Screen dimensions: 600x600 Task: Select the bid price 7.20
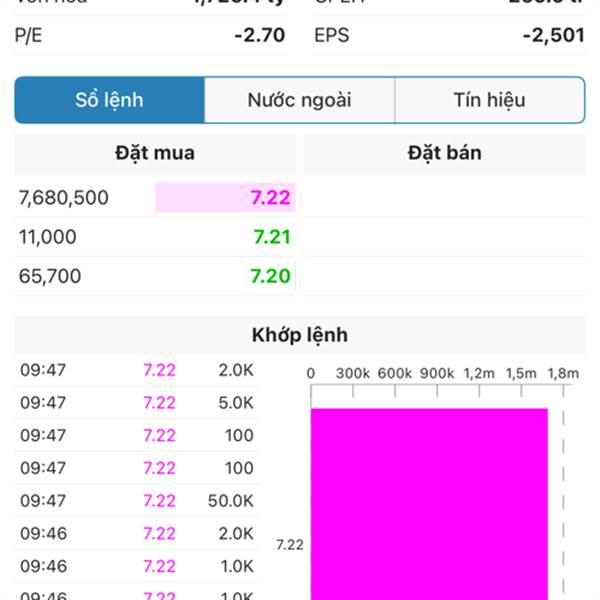pyautogui.click(x=271, y=276)
